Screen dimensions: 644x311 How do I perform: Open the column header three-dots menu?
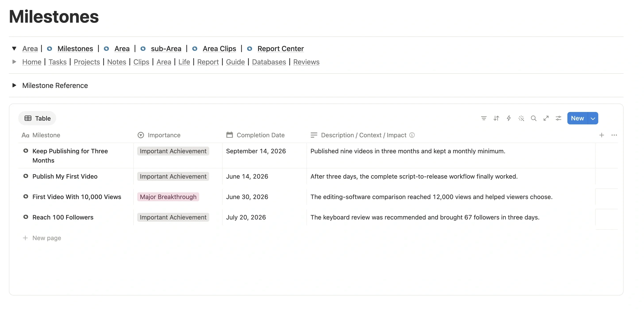point(614,135)
